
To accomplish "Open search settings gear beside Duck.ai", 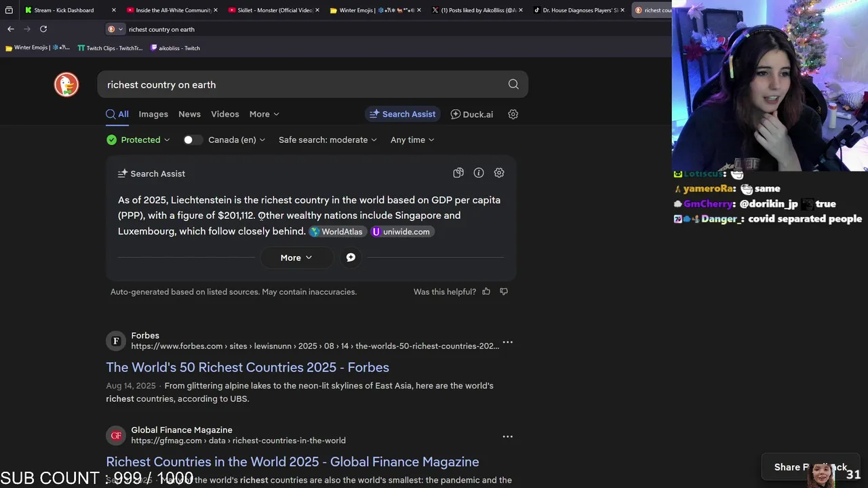I will [x=513, y=114].
